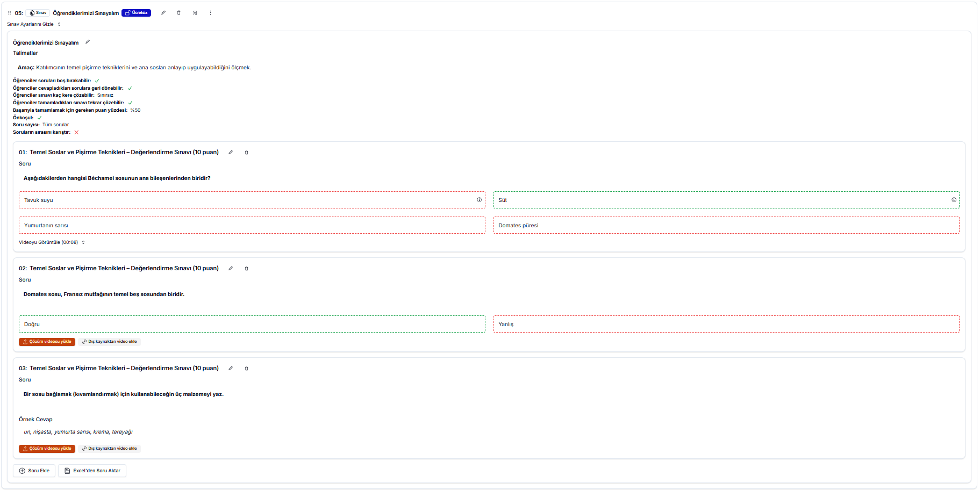The image size is (980, 490).
Task: Select the Yanlış answer option
Action: point(726,324)
